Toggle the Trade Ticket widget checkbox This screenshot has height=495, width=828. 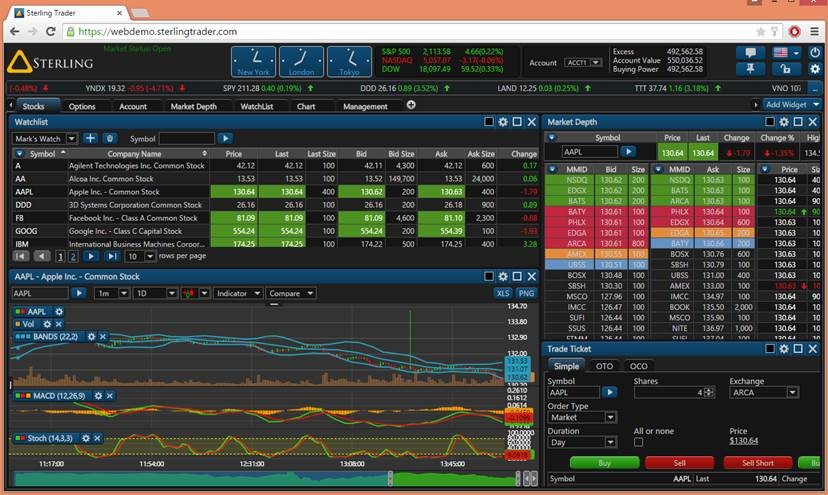point(770,349)
